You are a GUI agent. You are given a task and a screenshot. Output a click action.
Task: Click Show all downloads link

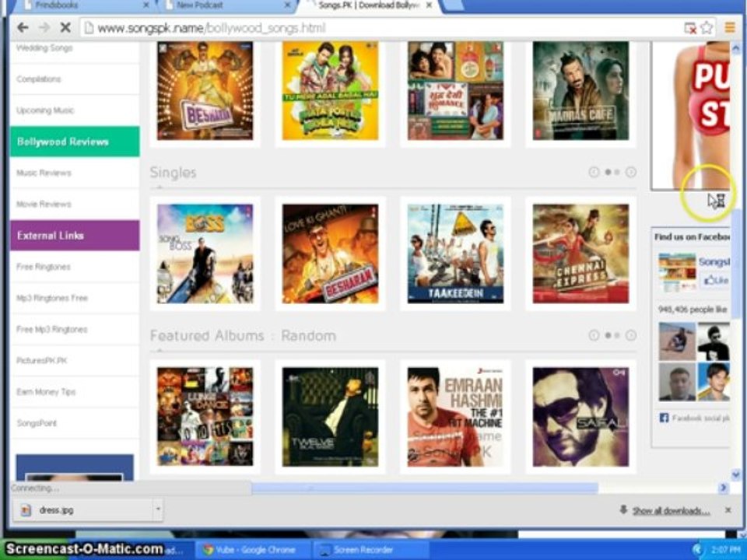(671, 511)
